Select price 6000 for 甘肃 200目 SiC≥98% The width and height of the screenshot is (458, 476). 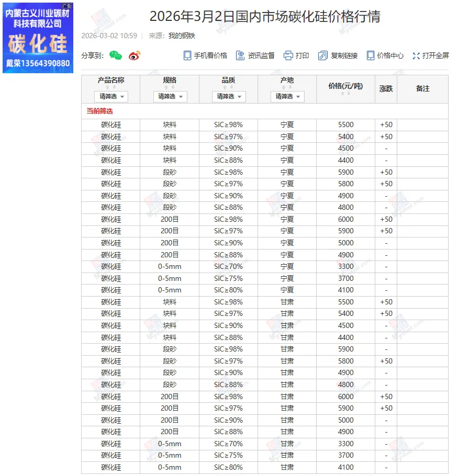coord(345,397)
